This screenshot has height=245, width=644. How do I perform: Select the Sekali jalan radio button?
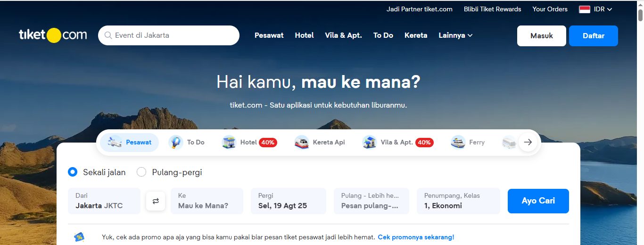pos(73,172)
